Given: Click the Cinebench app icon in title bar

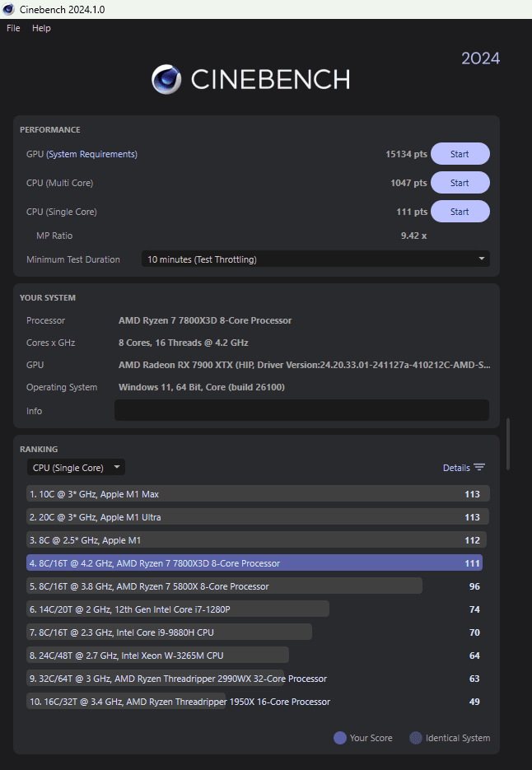Looking at the screenshot, I should click(x=8, y=9).
